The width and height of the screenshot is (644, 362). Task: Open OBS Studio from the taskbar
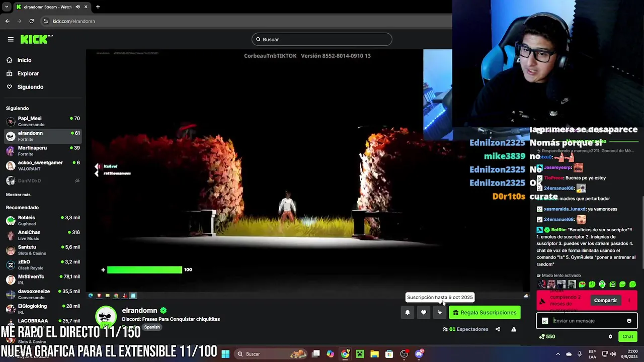click(404, 354)
